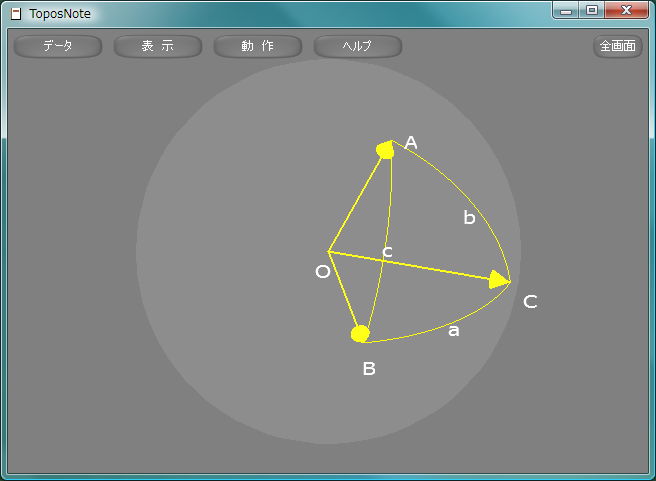Open the 動作 menu
The width and height of the screenshot is (656, 481).
[258, 46]
